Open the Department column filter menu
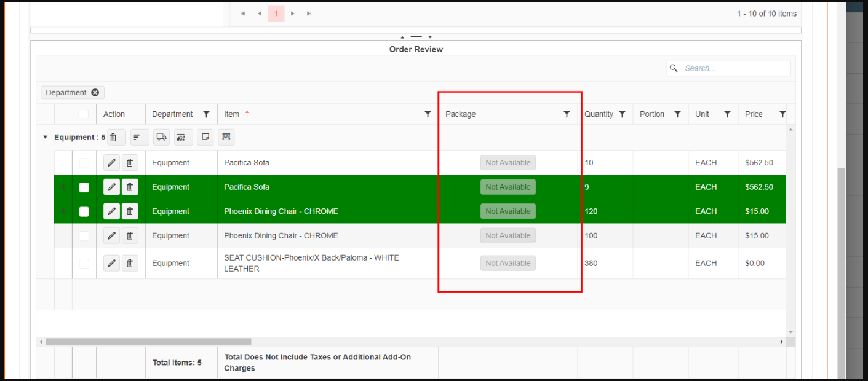The height and width of the screenshot is (381, 868). pyautogui.click(x=206, y=114)
